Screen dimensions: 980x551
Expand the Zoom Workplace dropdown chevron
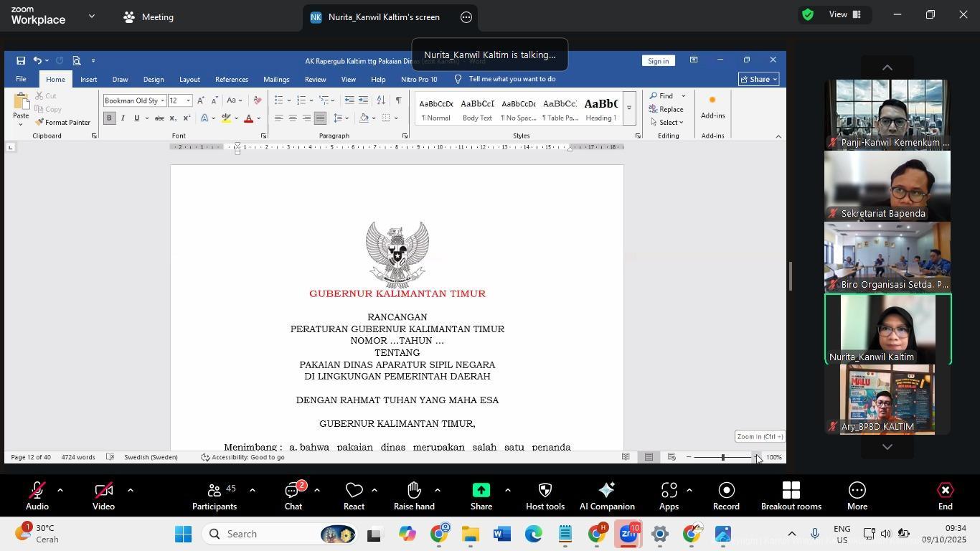pyautogui.click(x=92, y=16)
